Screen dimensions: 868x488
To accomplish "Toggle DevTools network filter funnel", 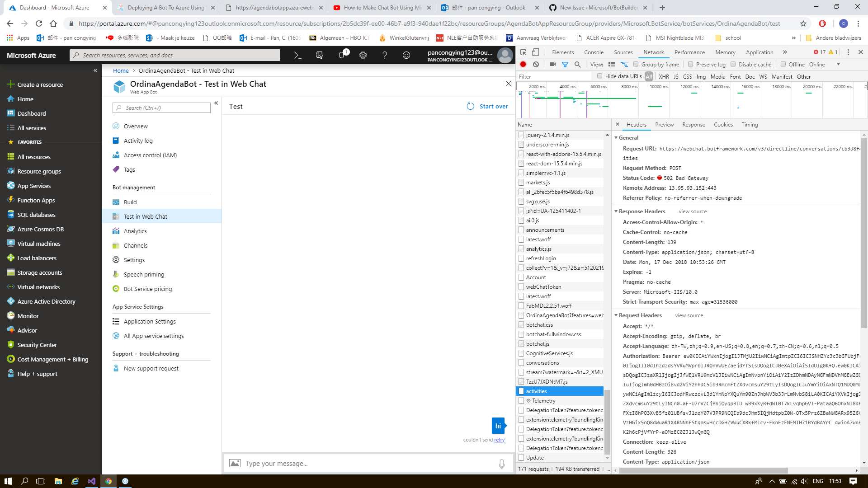I will click(x=565, y=65).
